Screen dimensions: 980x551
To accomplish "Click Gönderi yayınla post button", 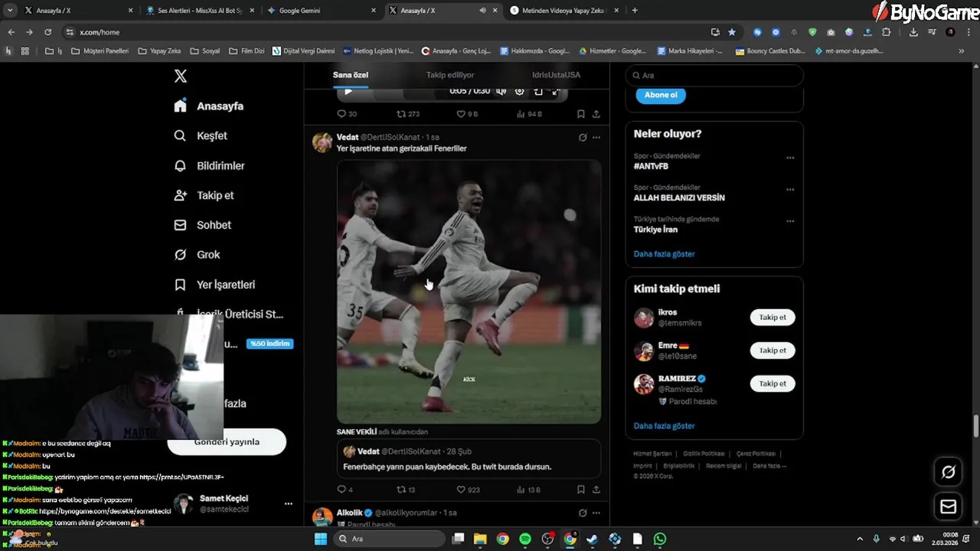I will [227, 442].
